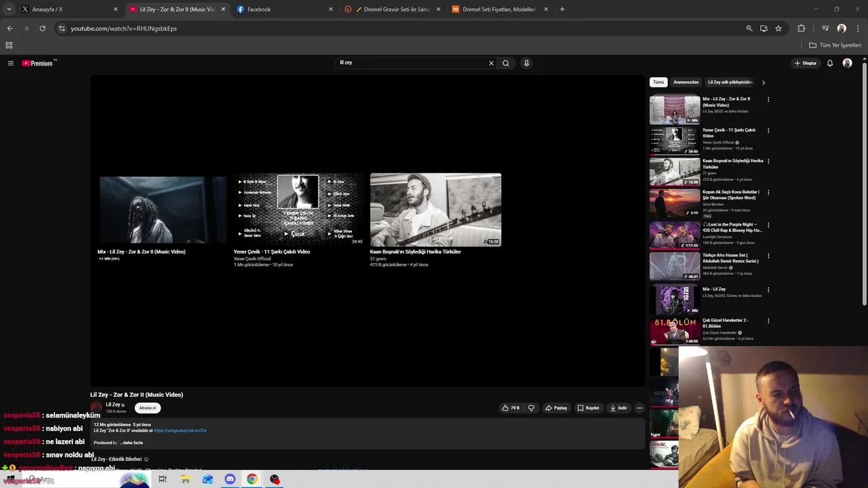Open Chrome extensions puzzle icon
Screen dimensions: 868x488
(x=802, y=28)
